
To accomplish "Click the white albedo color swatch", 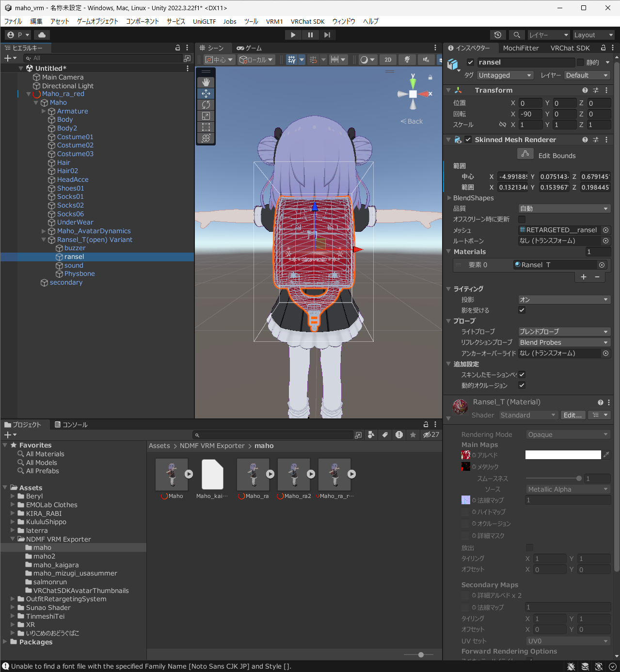I will (563, 455).
